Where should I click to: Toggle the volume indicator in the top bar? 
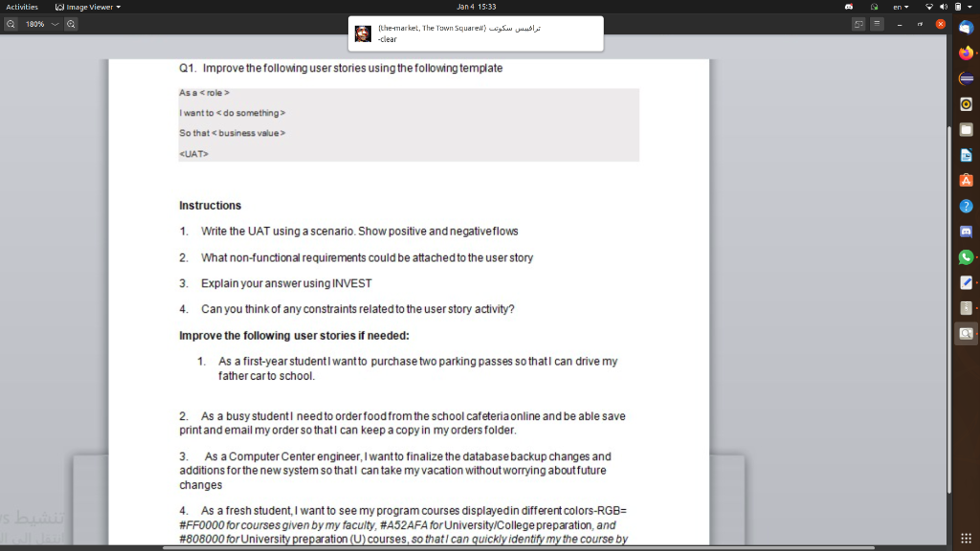943,6
